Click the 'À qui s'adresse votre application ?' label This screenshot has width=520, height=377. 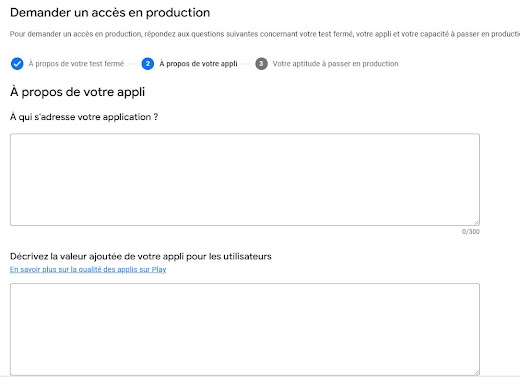point(84,117)
